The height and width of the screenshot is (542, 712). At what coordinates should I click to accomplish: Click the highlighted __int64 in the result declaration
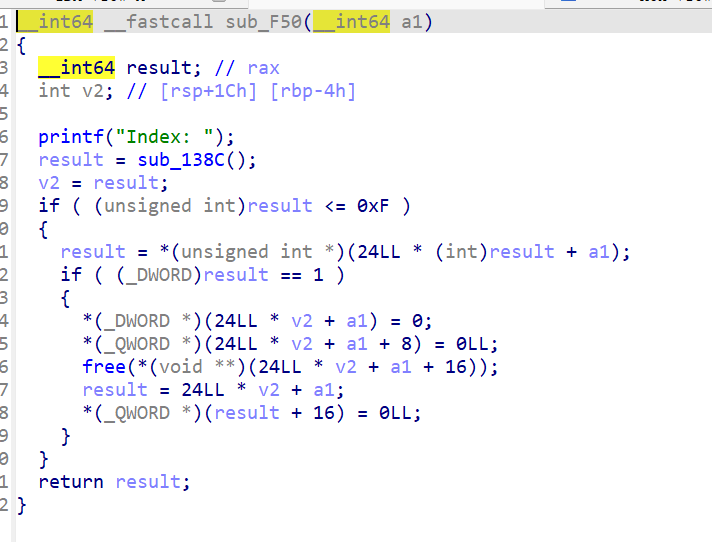tap(77, 68)
